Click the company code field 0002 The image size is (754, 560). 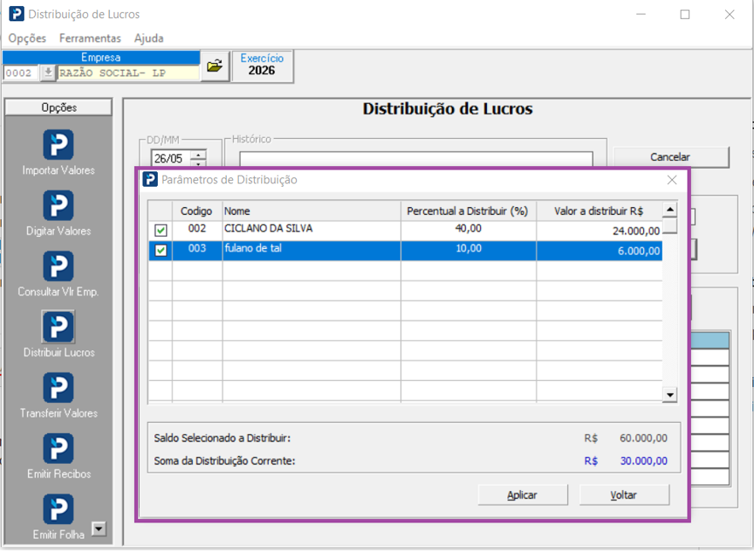point(20,73)
